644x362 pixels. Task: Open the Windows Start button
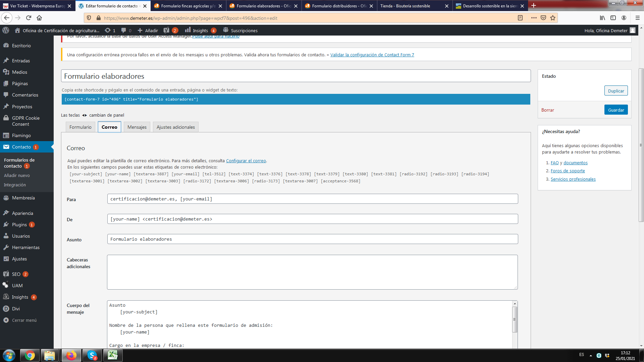coord(9,355)
